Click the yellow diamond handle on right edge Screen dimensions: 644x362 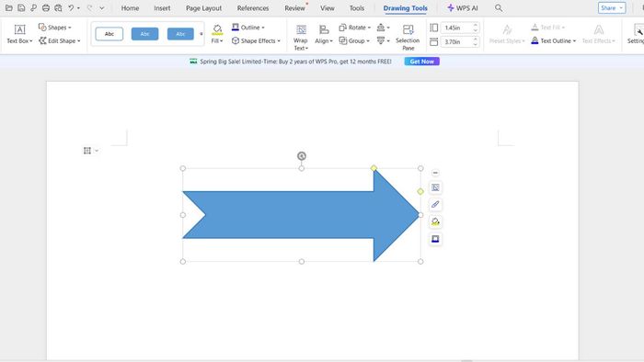[x=420, y=191]
